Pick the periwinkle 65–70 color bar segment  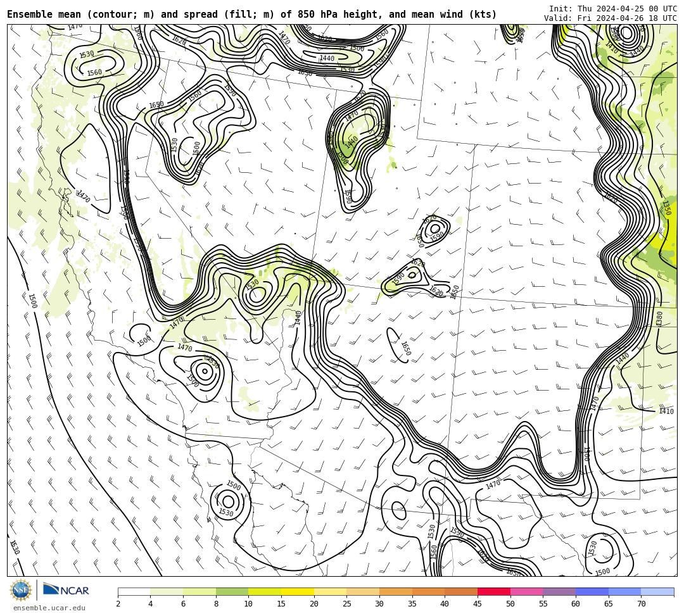point(624,591)
